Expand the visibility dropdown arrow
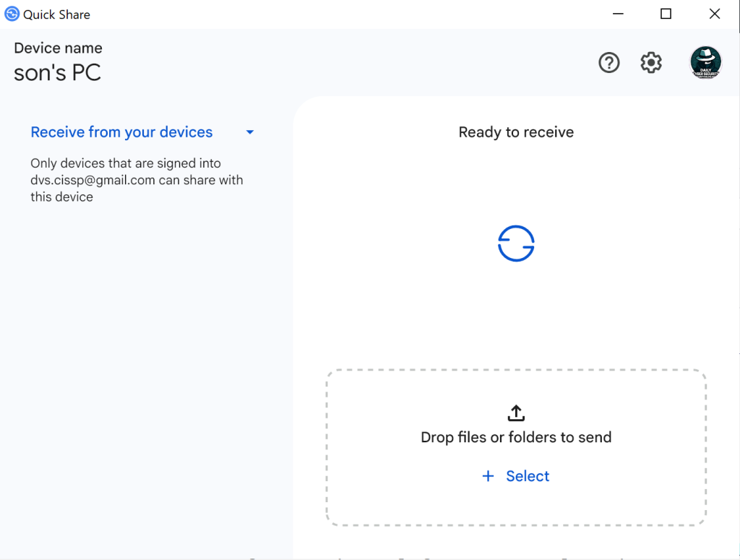740x560 pixels. (x=250, y=132)
